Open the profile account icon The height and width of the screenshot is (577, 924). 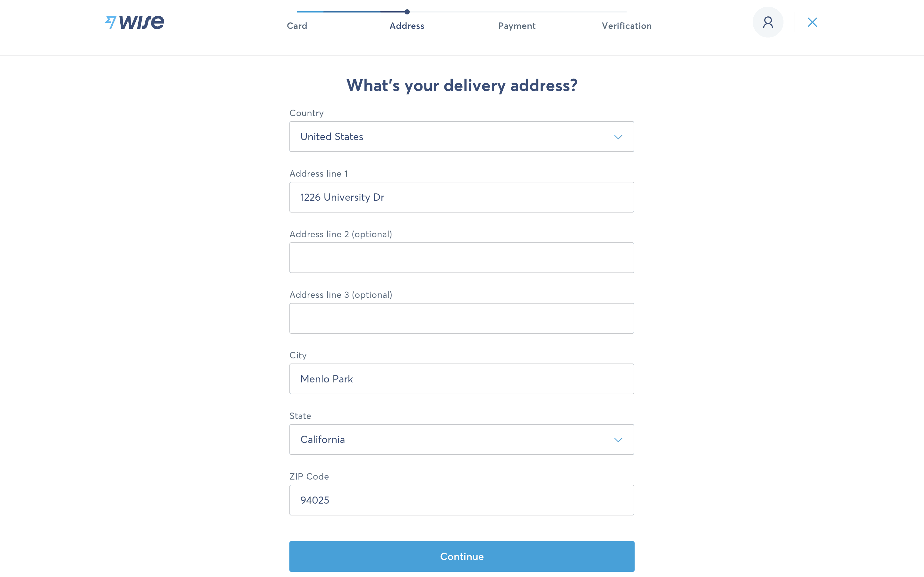[767, 22]
